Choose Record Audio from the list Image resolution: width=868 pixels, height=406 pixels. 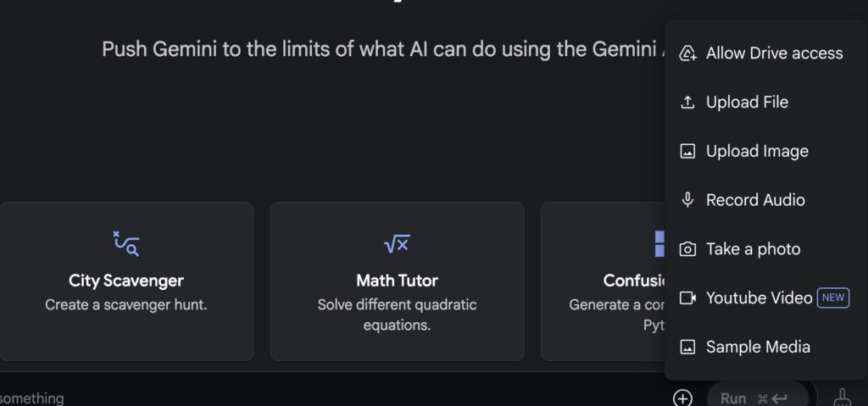pyautogui.click(x=766, y=200)
